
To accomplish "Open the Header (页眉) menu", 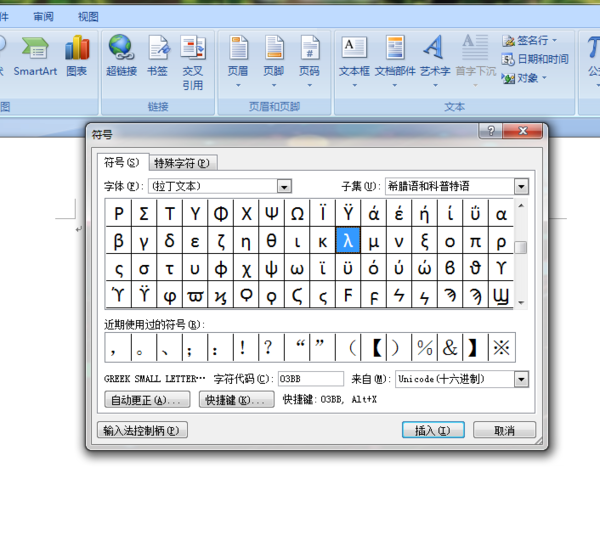I will coord(238,61).
